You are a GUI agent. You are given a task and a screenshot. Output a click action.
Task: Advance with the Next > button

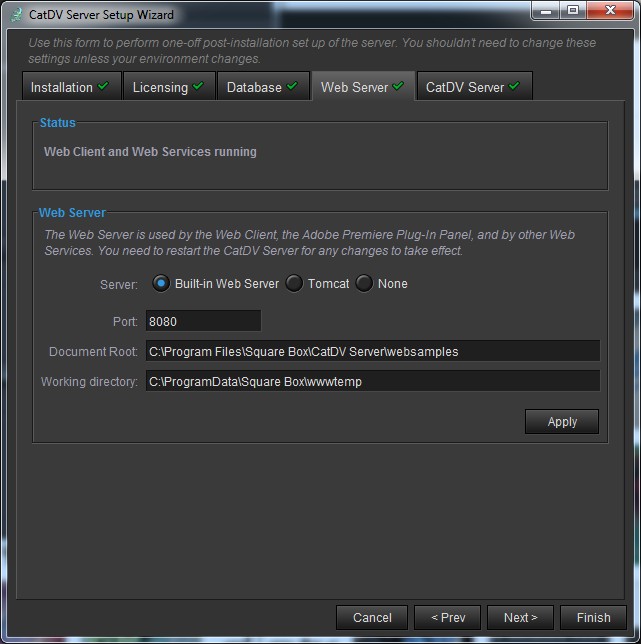coord(520,617)
